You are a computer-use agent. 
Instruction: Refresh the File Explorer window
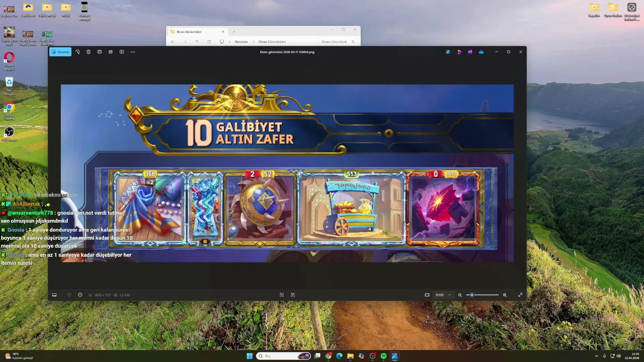(x=209, y=42)
